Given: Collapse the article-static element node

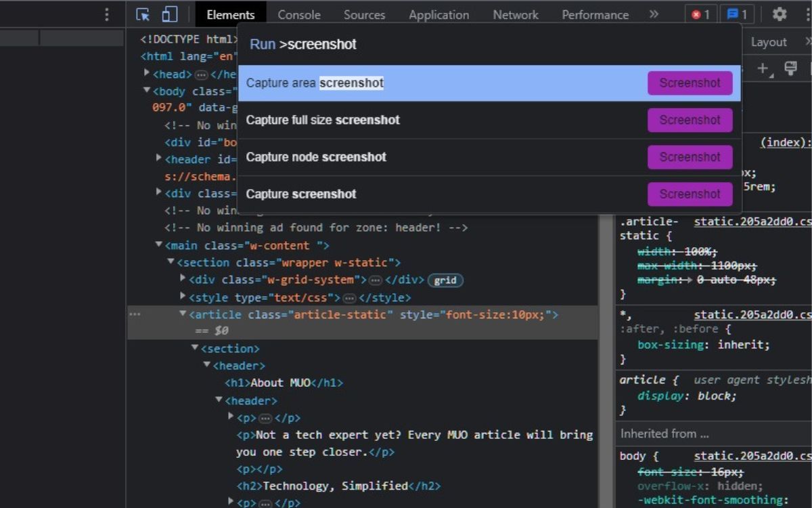Looking at the screenshot, I should pos(183,314).
